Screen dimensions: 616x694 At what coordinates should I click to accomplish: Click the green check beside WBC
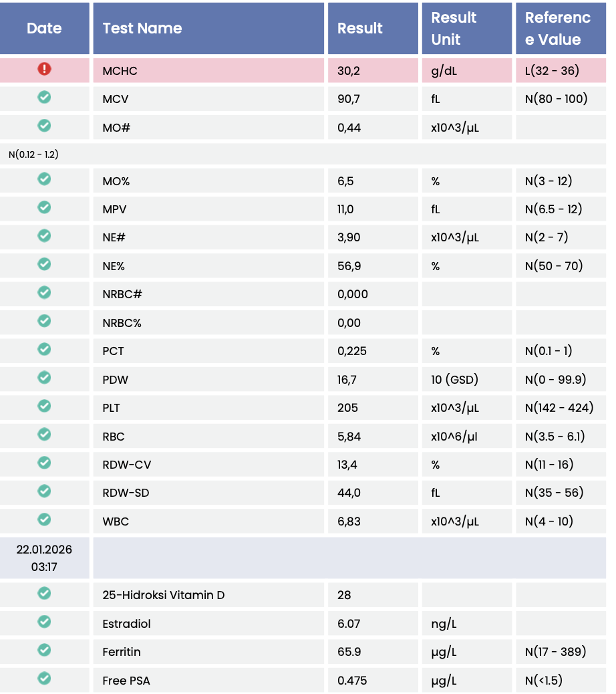[x=44, y=519]
